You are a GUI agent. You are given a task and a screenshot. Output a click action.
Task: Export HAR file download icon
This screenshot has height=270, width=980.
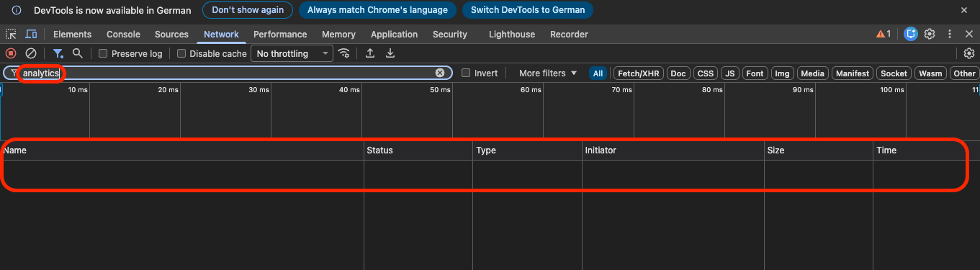[390, 53]
